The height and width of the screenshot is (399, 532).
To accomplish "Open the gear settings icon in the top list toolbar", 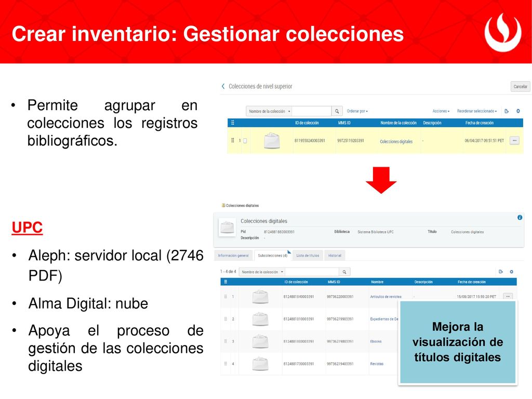I will click(x=518, y=111).
